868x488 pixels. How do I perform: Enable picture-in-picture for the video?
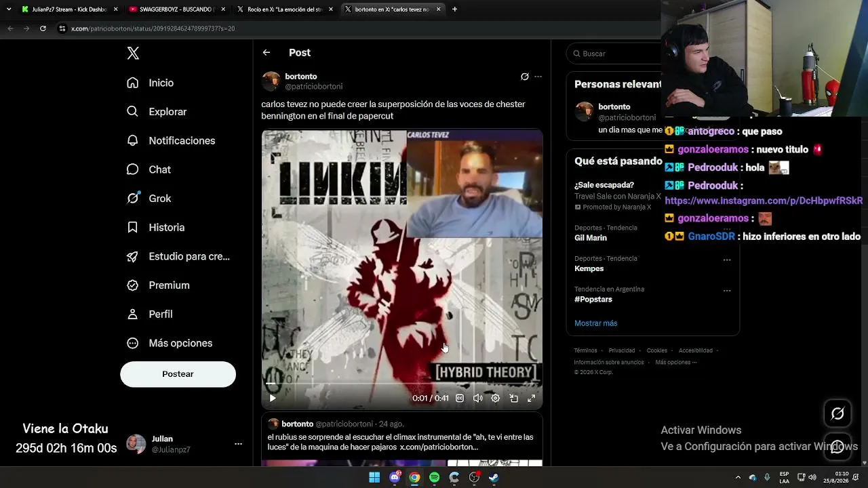point(513,399)
